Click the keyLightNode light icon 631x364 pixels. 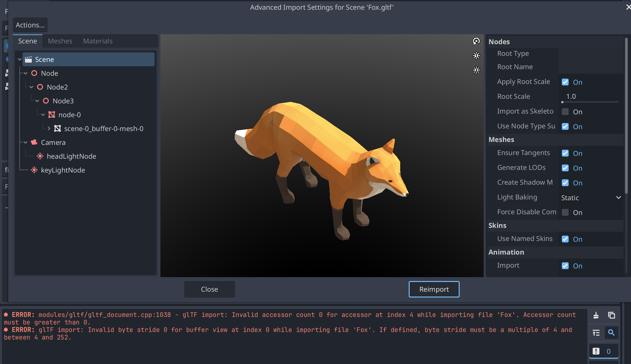(x=34, y=170)
